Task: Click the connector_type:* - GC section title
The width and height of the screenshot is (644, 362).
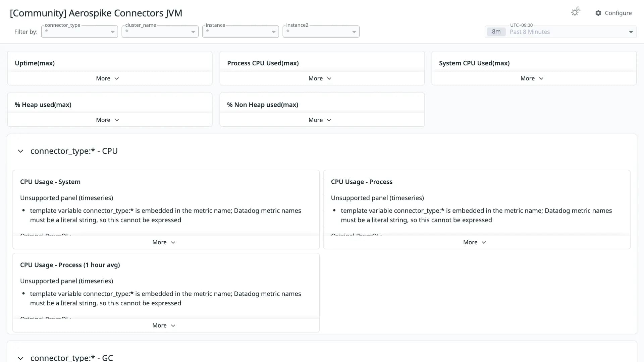Action: [71, 358]
